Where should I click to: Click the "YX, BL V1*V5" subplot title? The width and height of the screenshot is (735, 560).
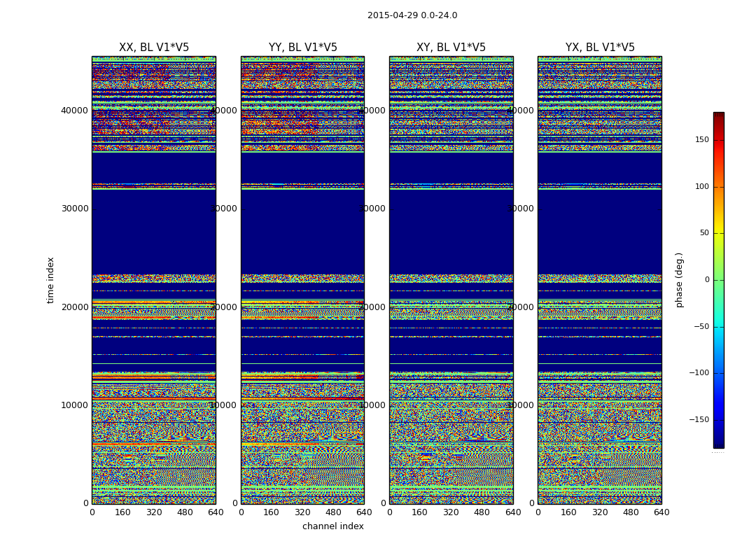(600, 48)
